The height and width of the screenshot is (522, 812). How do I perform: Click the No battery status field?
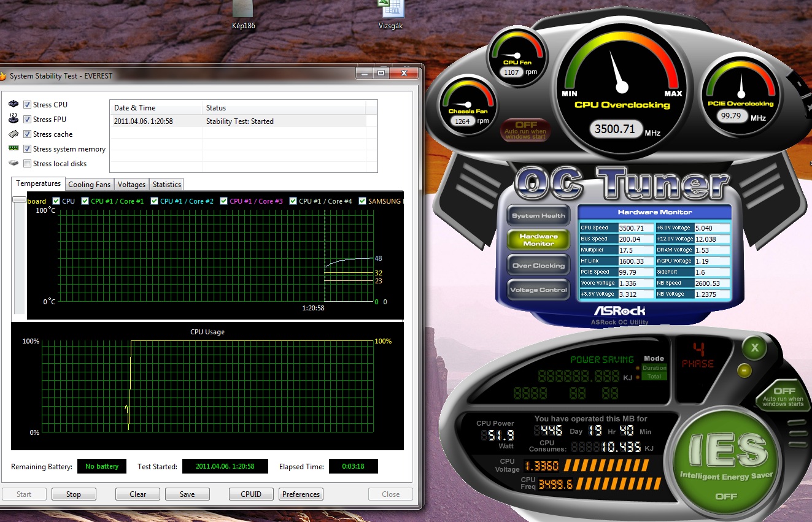[102, 467]
